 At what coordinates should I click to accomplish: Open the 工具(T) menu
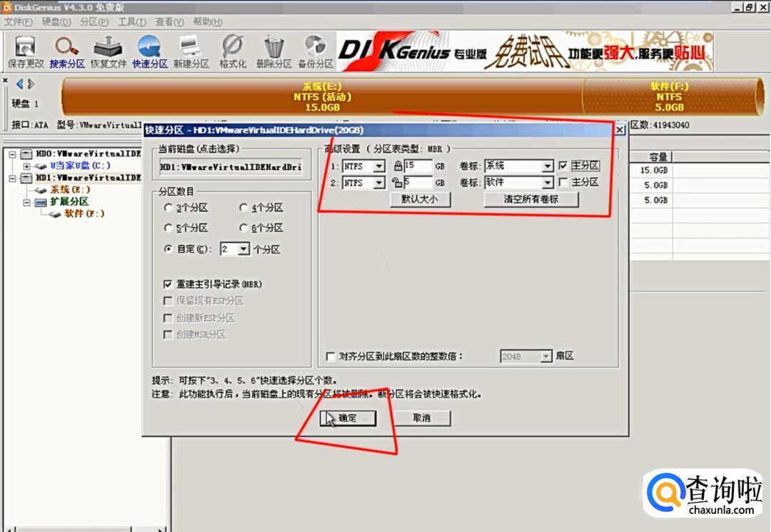(x=132, y=22)
